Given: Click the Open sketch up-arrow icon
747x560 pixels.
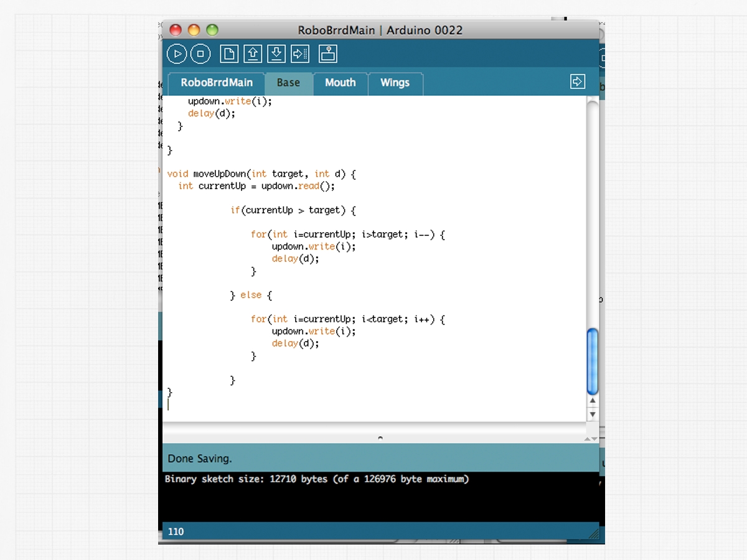Looking at the screenshot, I should (x=252, y=54).
